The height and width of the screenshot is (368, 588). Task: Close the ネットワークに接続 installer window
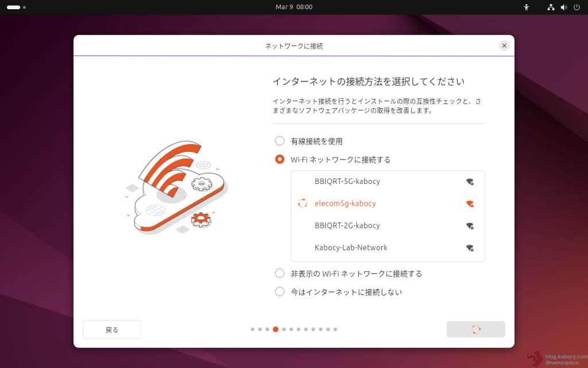[x=504, y=45]
